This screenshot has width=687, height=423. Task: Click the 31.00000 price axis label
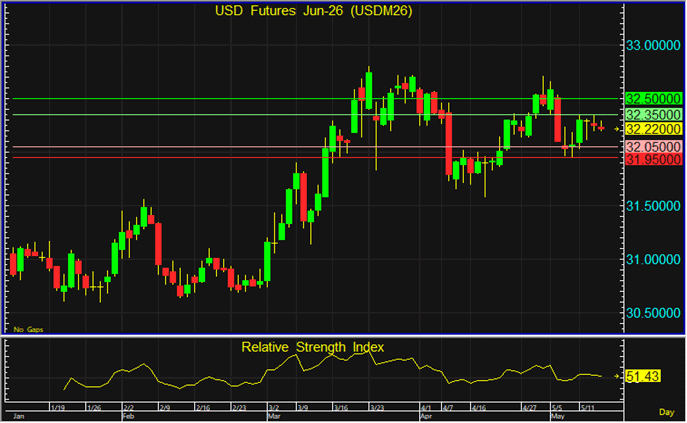tap(653, 259)
